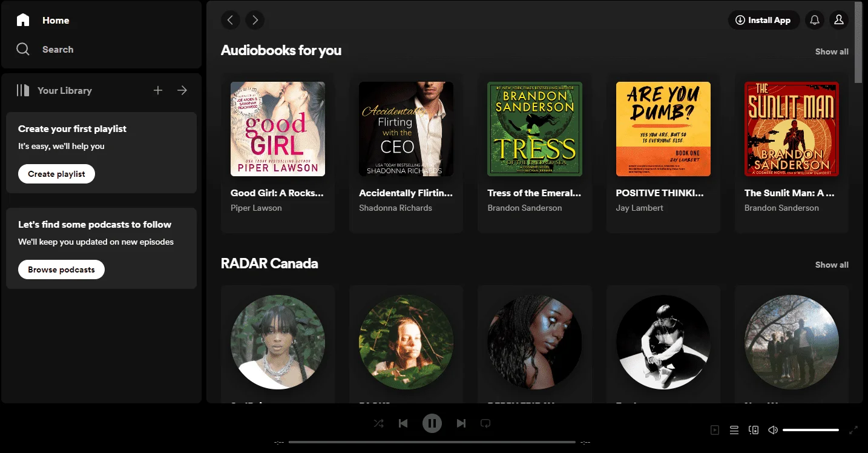The width and height of the screenshot is (868, 453).
Task: Mute the volume with the speaker icon
Action: click(773, 430)
